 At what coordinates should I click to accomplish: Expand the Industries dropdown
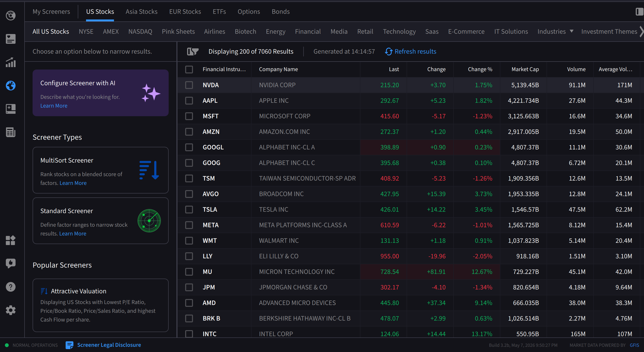coord(555,31)
